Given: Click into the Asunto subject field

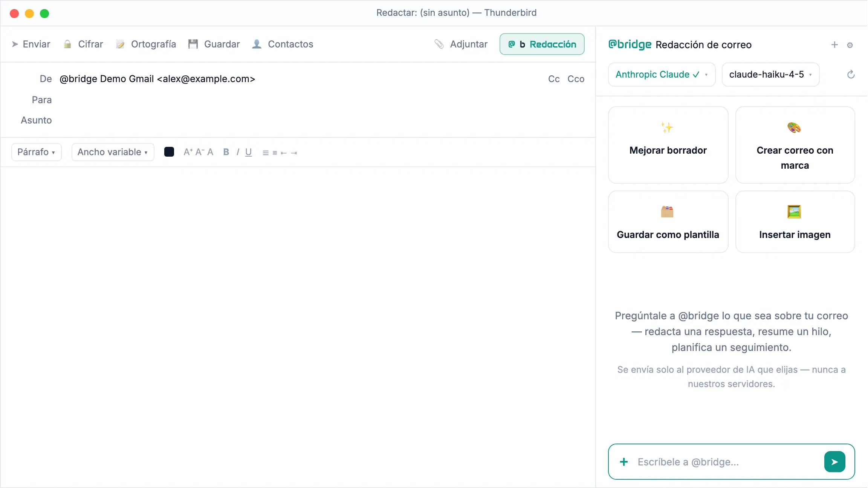Looking at the screenshot, I should click(322, 120).
